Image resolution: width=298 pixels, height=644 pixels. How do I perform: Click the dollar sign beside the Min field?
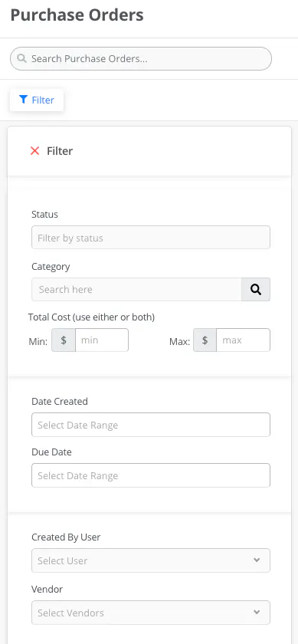pyautogui.click(x=64, y=340)
